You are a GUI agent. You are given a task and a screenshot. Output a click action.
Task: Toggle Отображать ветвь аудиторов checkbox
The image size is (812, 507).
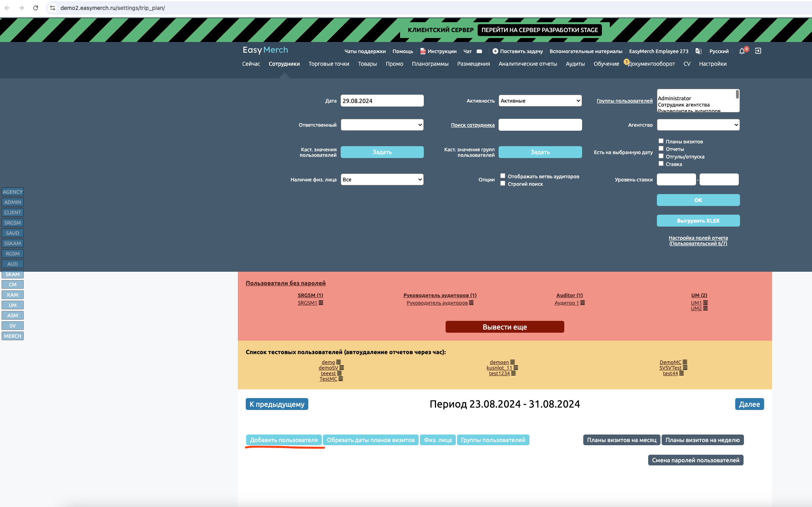click(x=503, y=176)
